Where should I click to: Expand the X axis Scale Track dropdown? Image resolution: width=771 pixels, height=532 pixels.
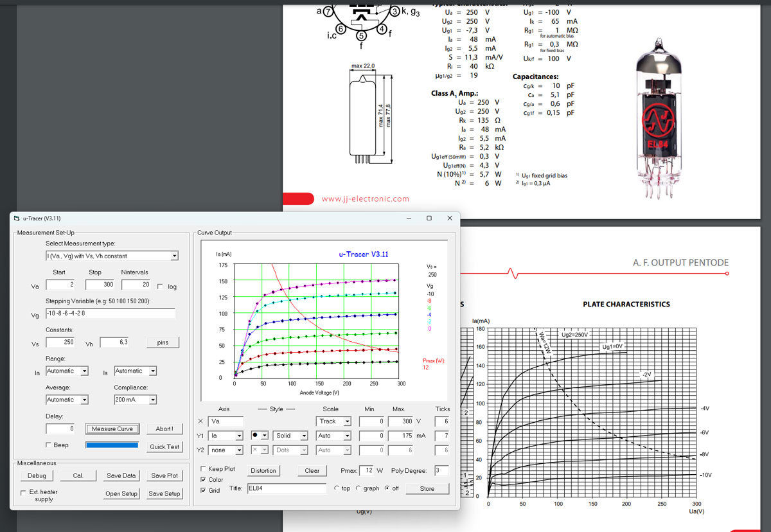[x=347, y=421]
